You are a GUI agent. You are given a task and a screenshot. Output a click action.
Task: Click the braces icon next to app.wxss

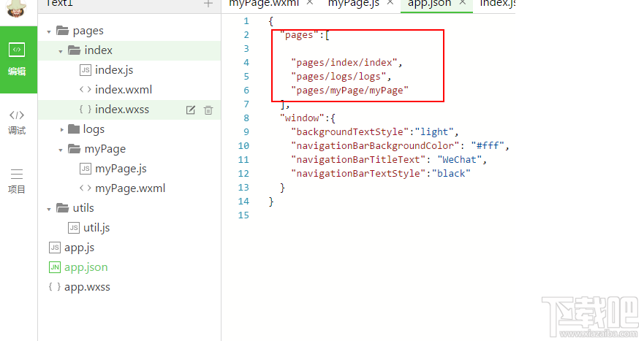(x=55, y=286)
